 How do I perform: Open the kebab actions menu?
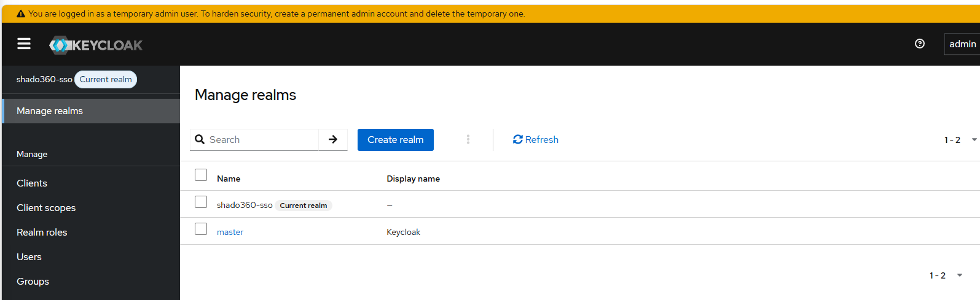point(468,139)
